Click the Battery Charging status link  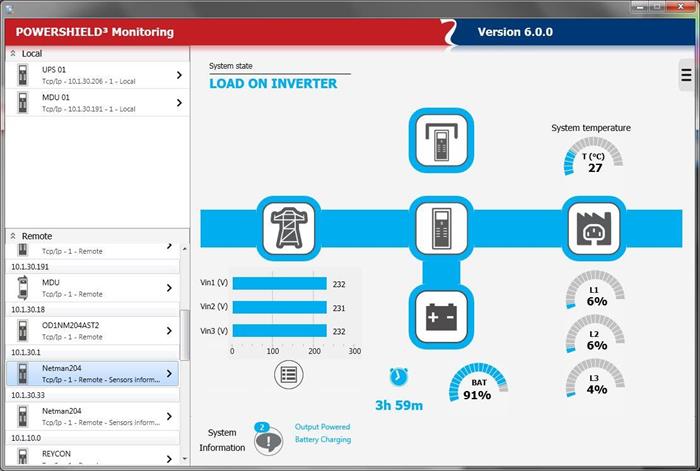(322, 440)
